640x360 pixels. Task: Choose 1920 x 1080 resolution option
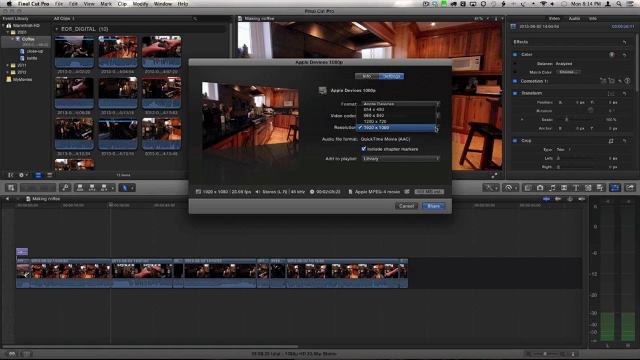click(396, 128)
